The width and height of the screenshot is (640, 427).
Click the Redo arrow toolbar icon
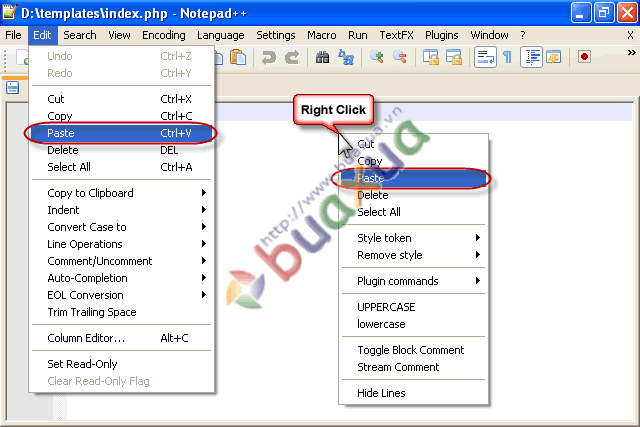click(292, 57)
